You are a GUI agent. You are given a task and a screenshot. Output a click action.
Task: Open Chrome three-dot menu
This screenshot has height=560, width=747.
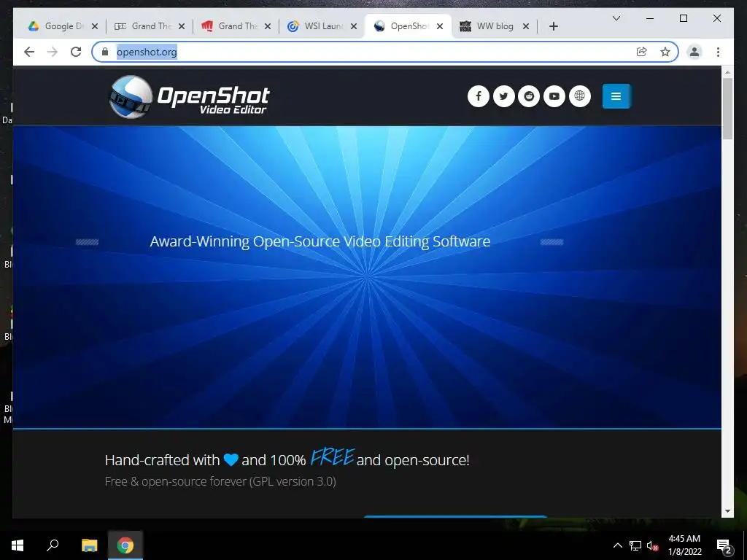pyautogui.click(x=718, y=52)
